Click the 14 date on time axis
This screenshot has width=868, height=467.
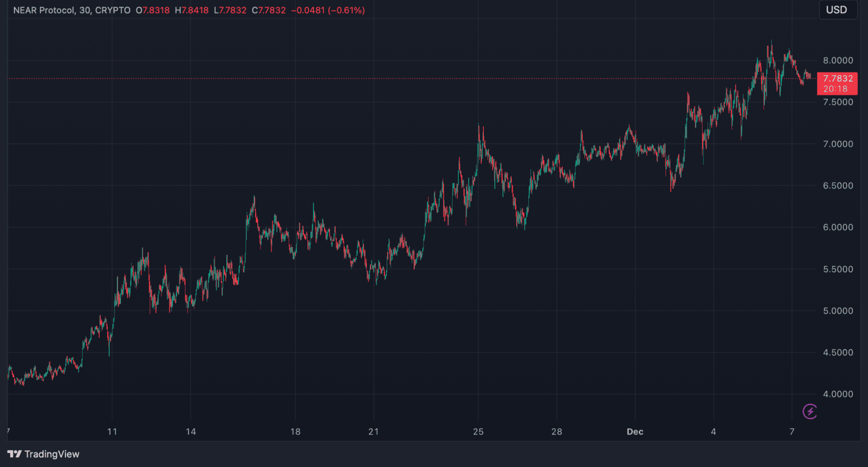(191, 432)
